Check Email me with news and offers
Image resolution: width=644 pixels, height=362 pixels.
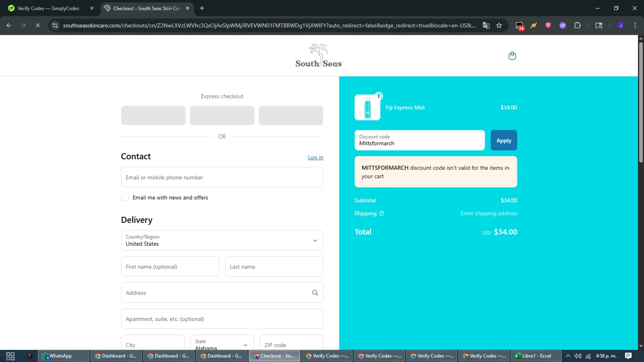[125, 197]
